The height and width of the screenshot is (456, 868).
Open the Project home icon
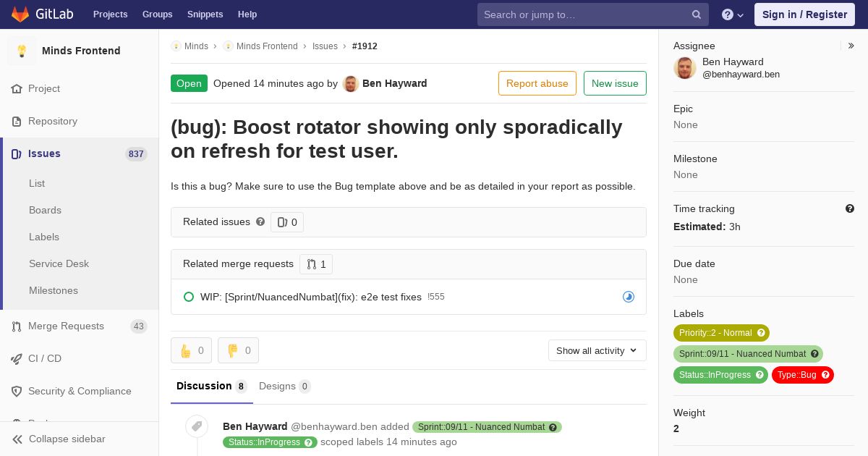coord(17,89)
